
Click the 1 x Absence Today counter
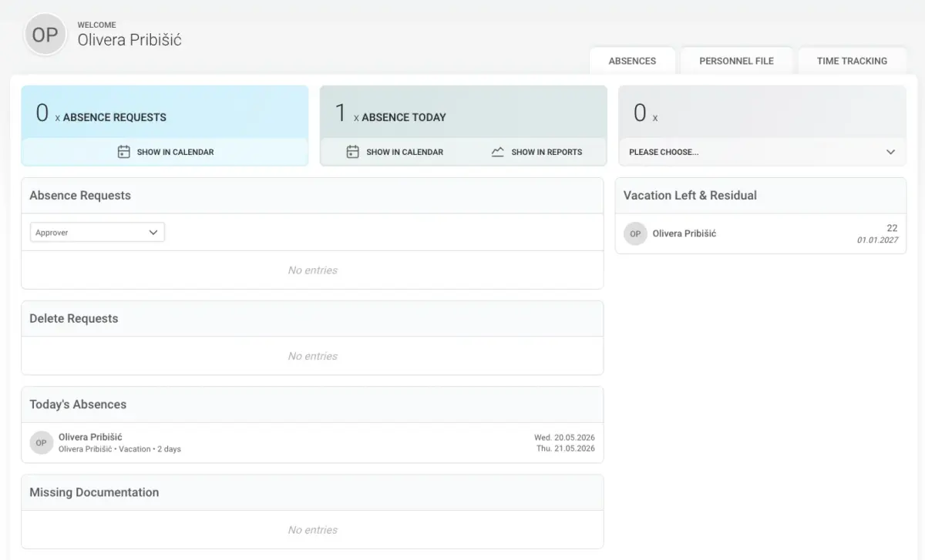coord(390,114)
